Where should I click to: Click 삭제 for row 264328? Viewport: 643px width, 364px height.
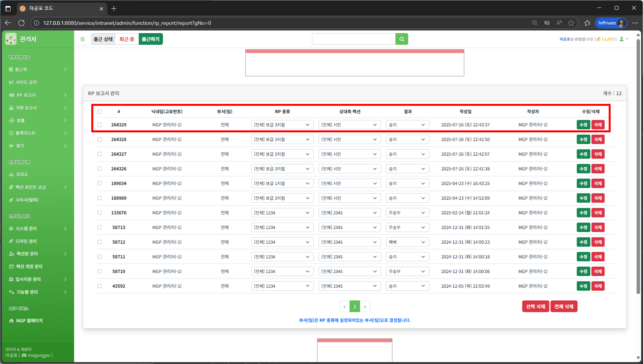click(598, 139)
